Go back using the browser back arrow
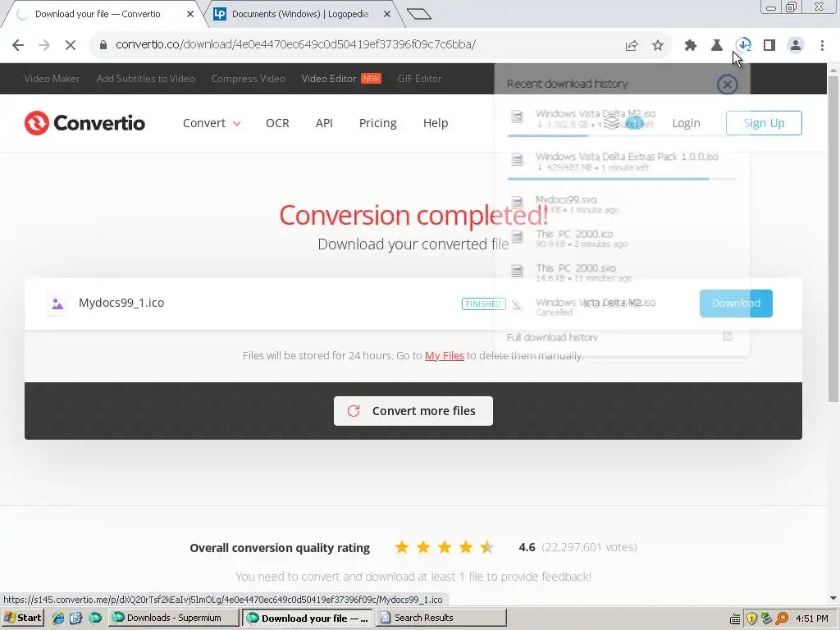The height and width of the screenshot is (630, 840). 18,45
